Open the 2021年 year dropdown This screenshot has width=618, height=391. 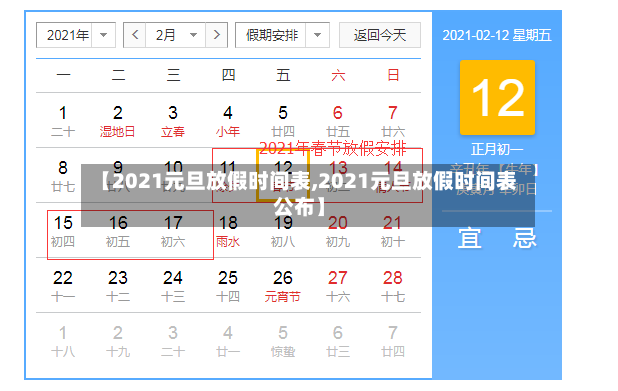click(76, 35)
